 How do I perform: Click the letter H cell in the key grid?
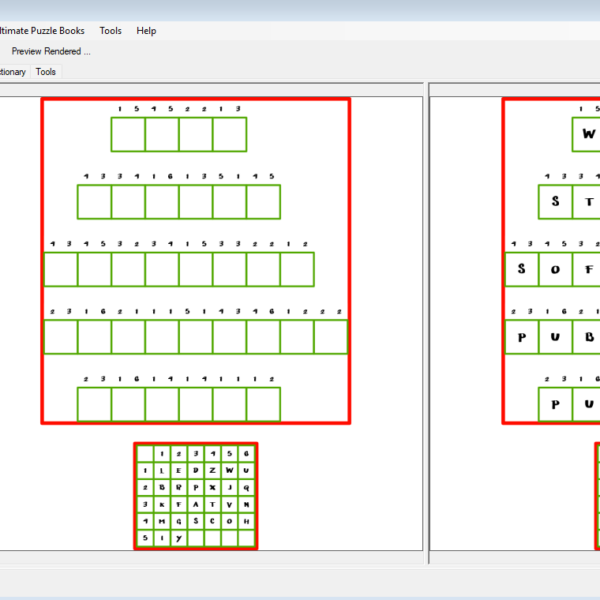(247, 521)
